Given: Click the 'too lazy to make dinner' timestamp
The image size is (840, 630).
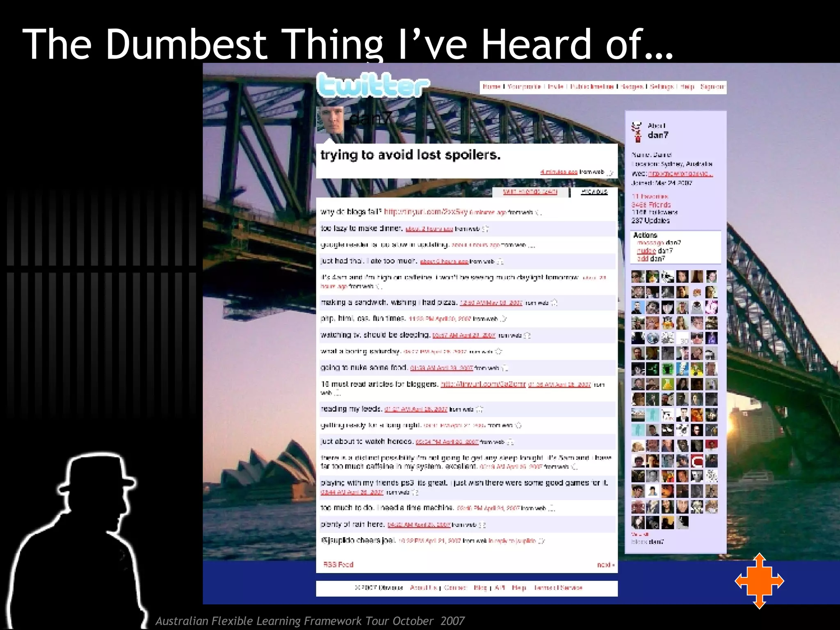Looking at the screenshot, I should 429,229.
